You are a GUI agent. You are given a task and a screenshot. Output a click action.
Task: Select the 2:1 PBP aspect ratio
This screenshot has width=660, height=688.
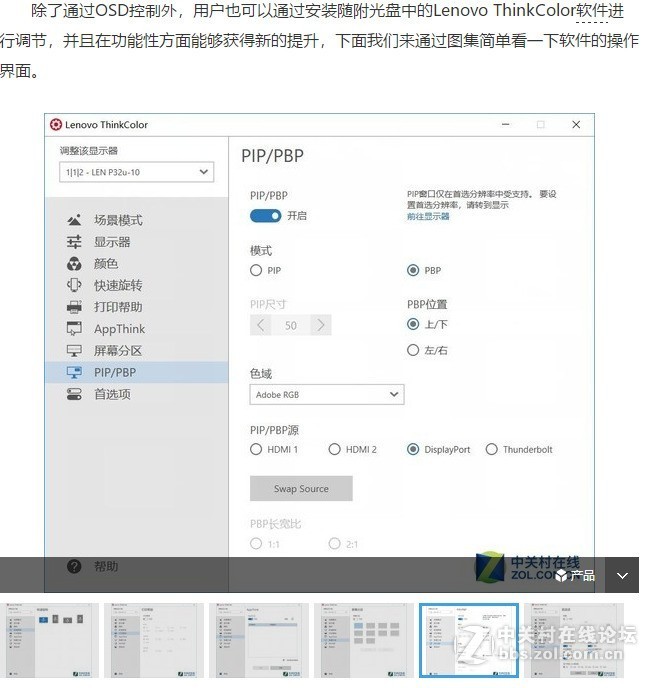coord(334,544)
